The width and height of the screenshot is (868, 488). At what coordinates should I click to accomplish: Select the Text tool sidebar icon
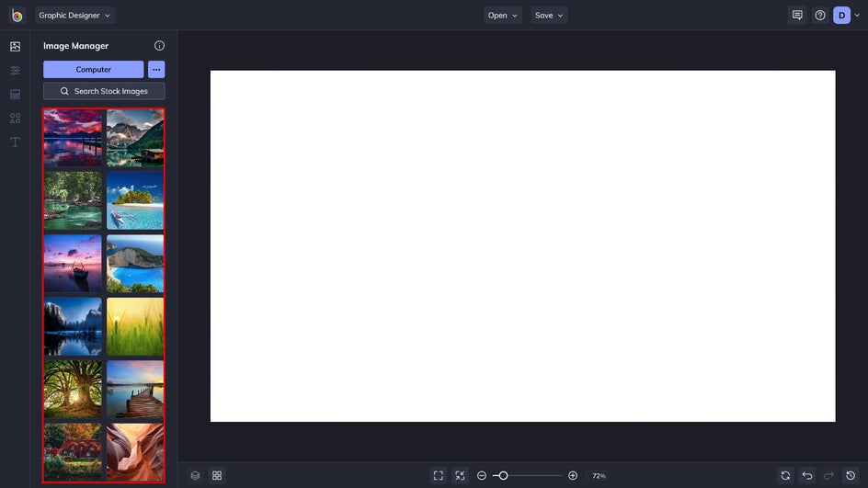[x=15, y=142]
